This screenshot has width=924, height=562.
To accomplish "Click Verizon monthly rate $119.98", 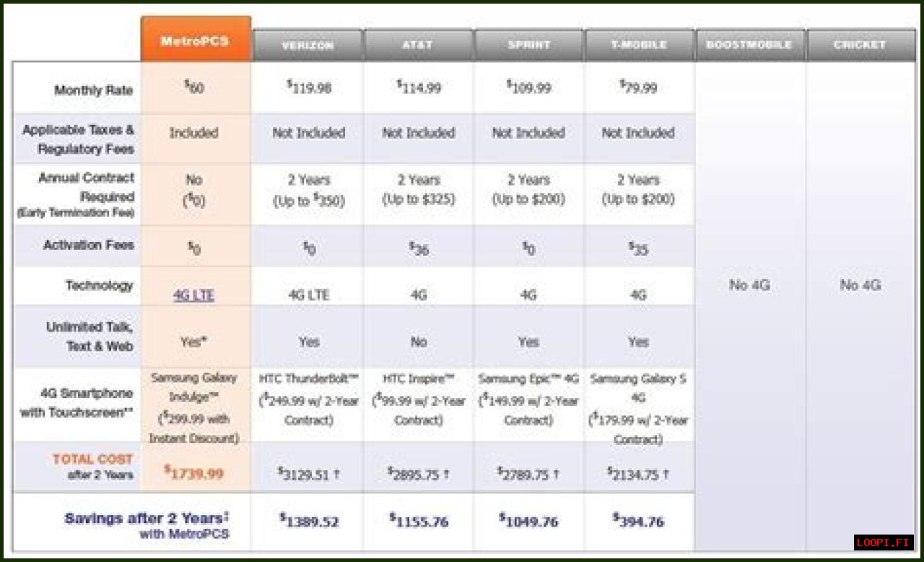I will pos(308,88).
